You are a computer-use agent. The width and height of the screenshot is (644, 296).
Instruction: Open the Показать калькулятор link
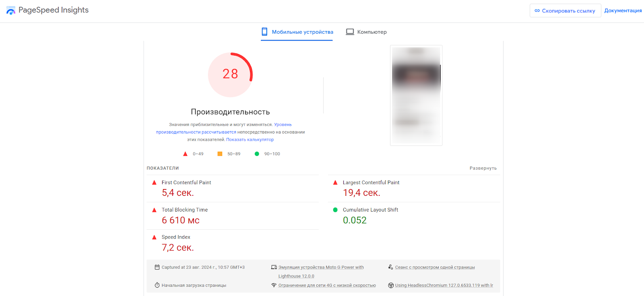pyautogui.click(x=250, y=140)
